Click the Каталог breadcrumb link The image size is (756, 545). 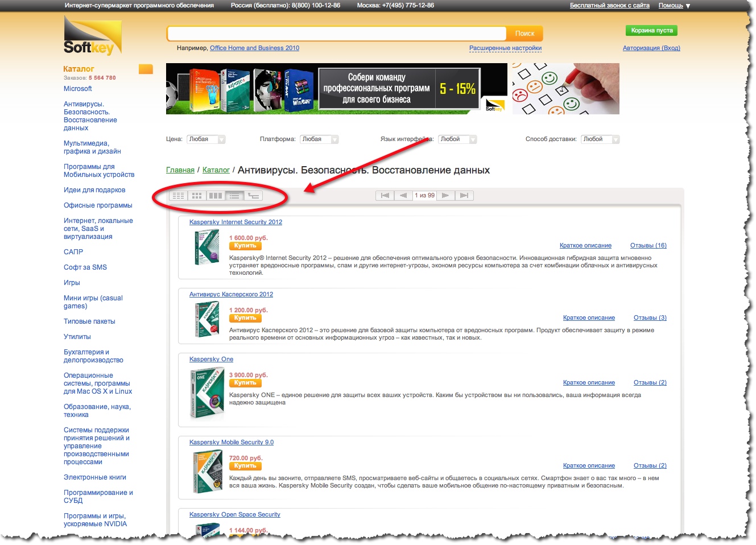tap(216, 170)
